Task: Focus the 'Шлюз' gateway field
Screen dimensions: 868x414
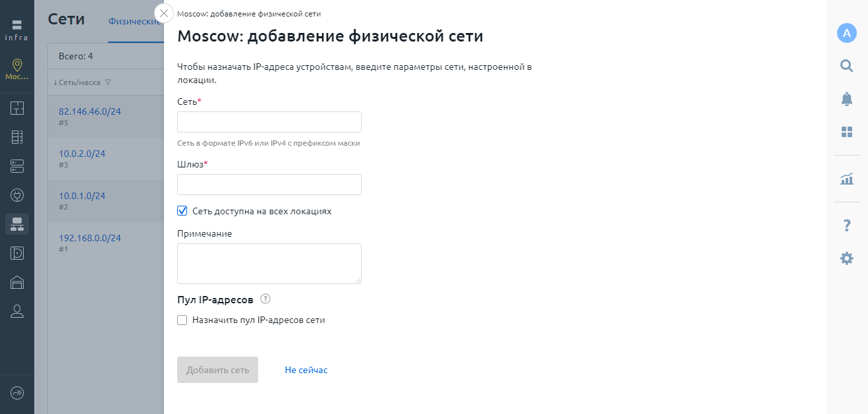Action: pos(269,185)
